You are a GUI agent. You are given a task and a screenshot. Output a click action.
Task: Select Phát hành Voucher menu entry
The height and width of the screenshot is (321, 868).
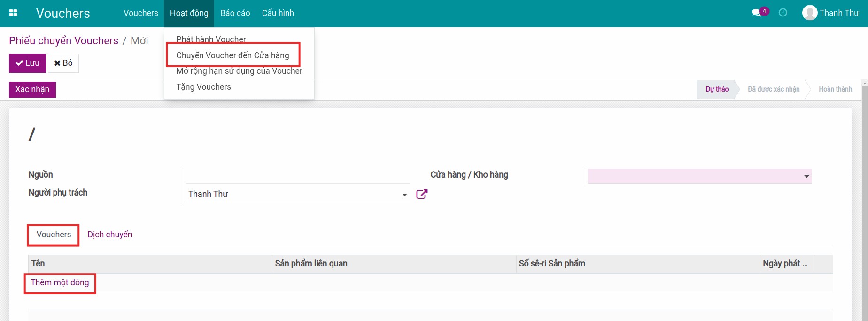coord(211,39)
